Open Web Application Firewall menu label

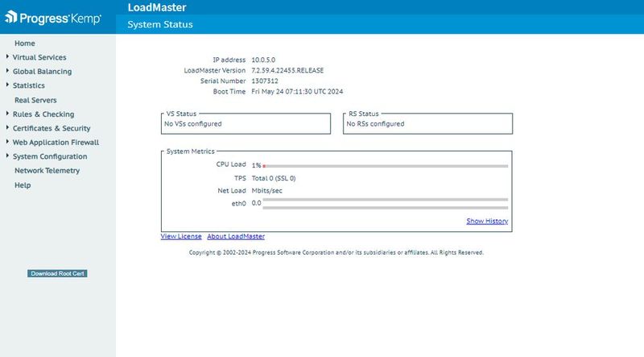[x=56, y=143]
